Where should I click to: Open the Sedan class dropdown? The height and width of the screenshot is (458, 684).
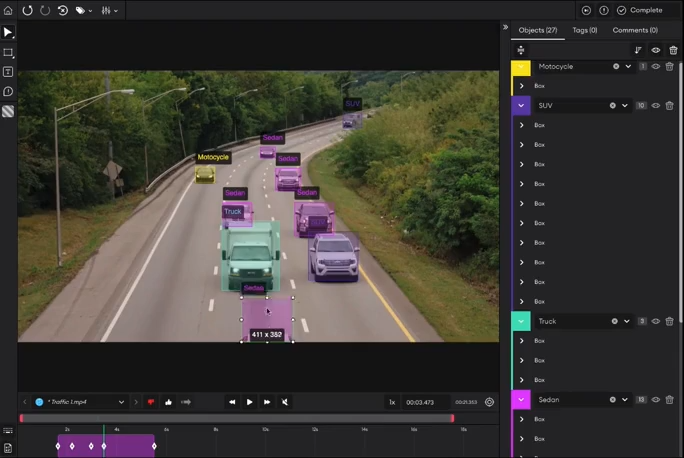(625, 400)
